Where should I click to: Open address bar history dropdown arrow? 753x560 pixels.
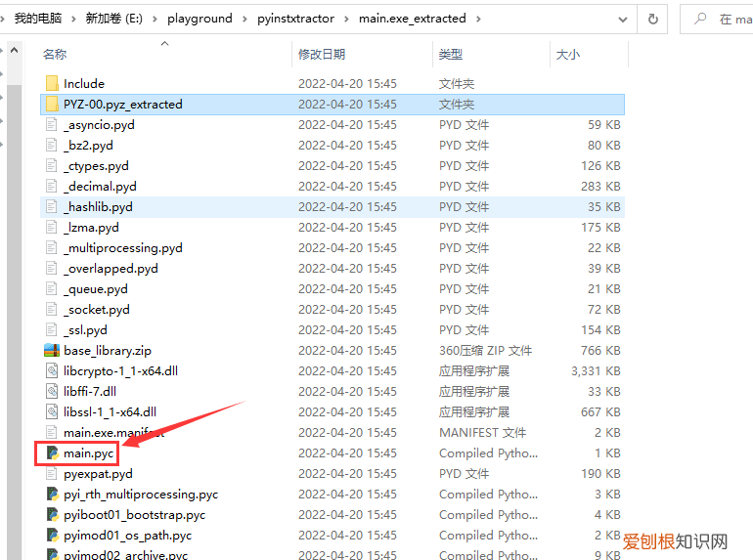pyautogui.click(x=622, y=19)
